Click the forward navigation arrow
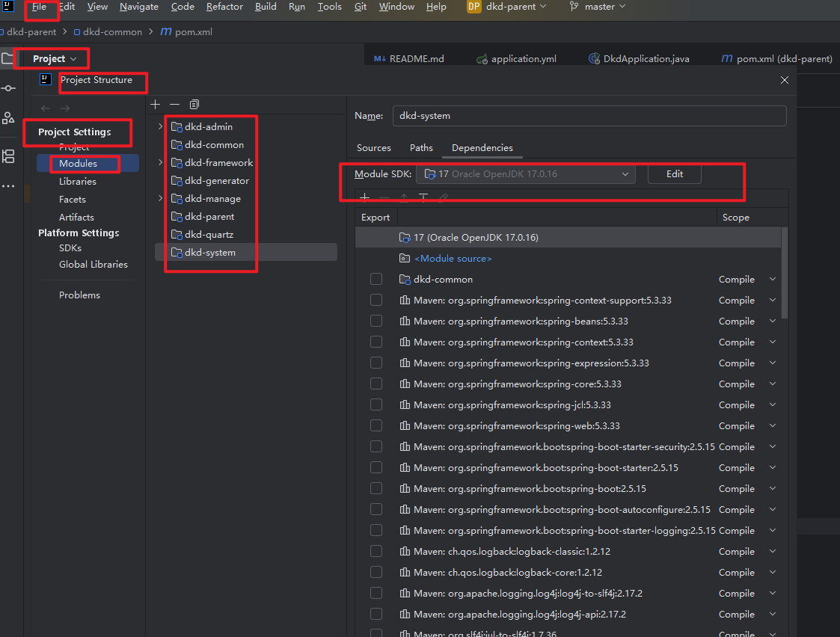 tap(65, 108)
